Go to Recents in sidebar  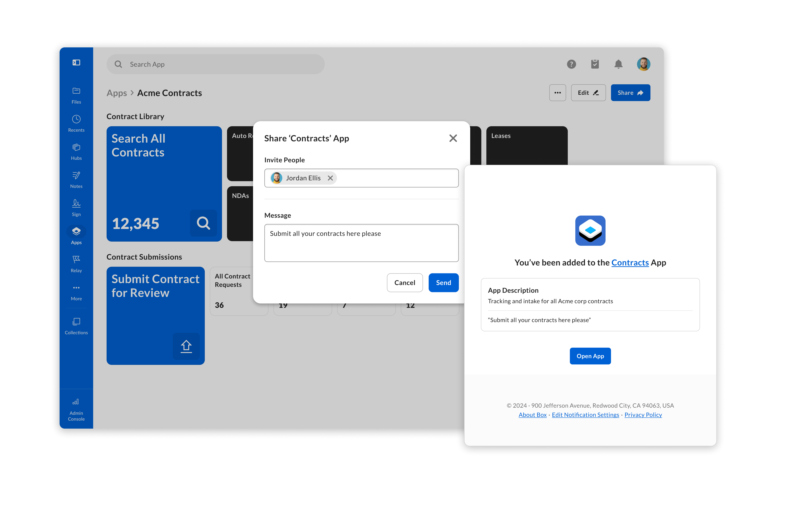76,123
